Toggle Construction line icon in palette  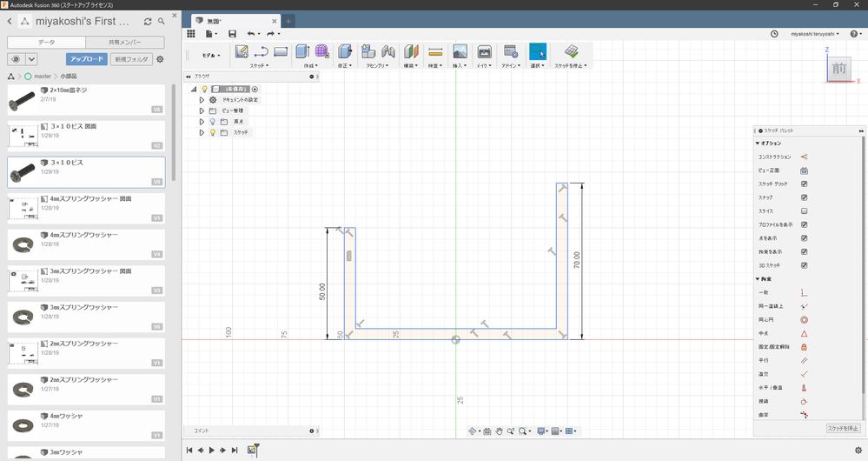(x=804, y=157)
